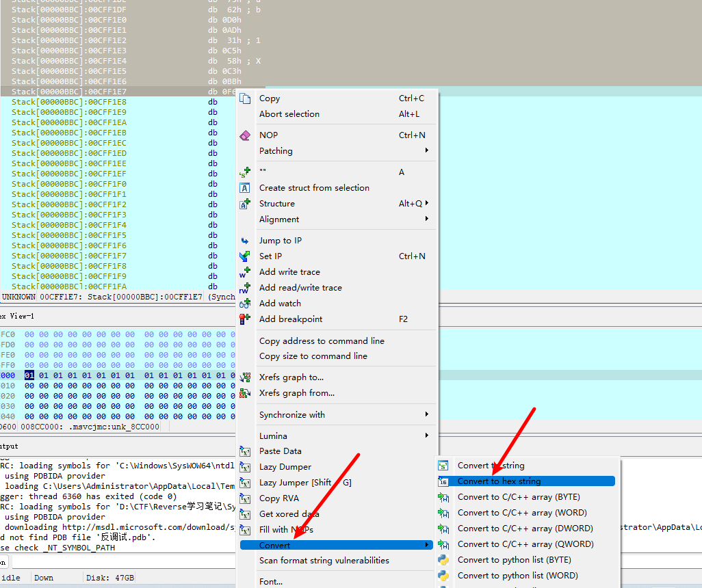This screenshot has height=588, width=702.
Task: Click the Down status indicator
Action: point(43,578)
